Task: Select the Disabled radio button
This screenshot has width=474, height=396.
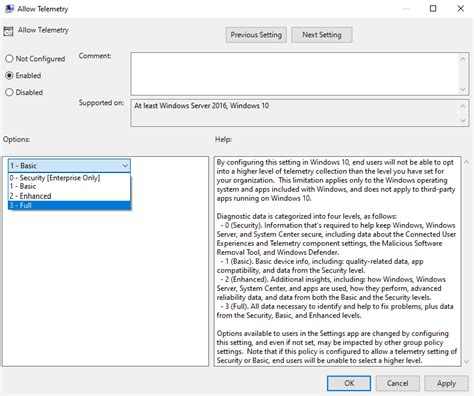Action: coord(9,92)
